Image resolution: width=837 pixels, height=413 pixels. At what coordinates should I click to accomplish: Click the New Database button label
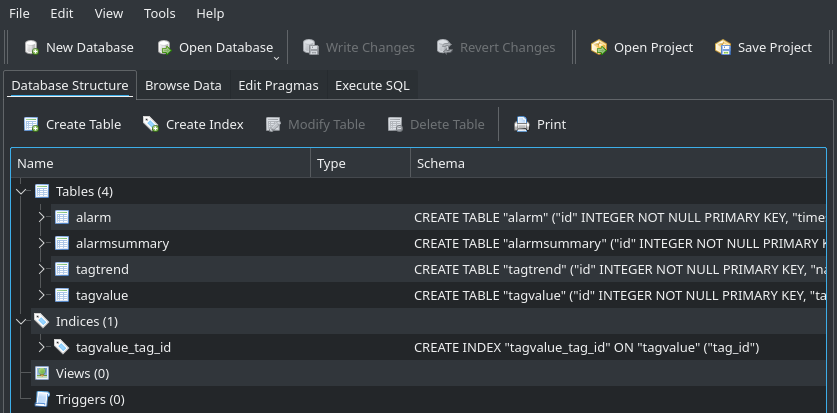(x=90, y=47)
